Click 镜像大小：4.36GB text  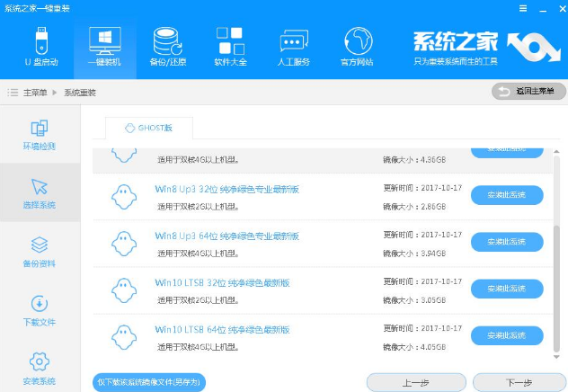pos(414,160)
